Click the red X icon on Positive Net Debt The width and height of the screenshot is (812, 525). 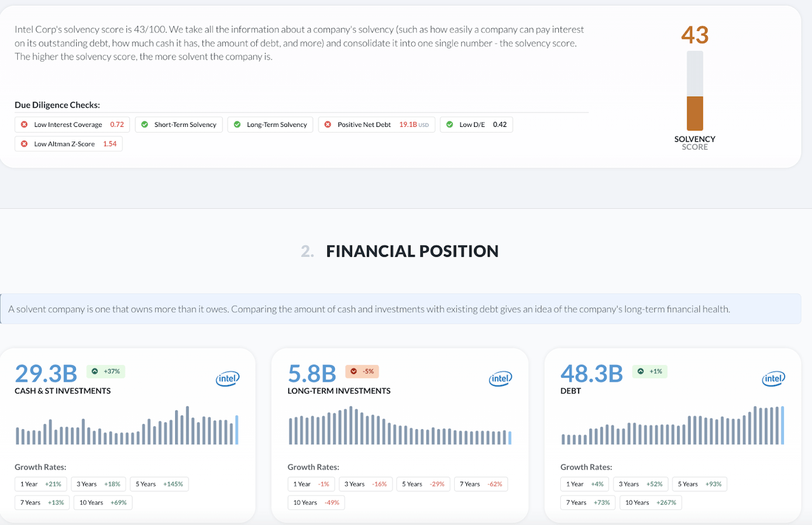click(x=328, y=124)
